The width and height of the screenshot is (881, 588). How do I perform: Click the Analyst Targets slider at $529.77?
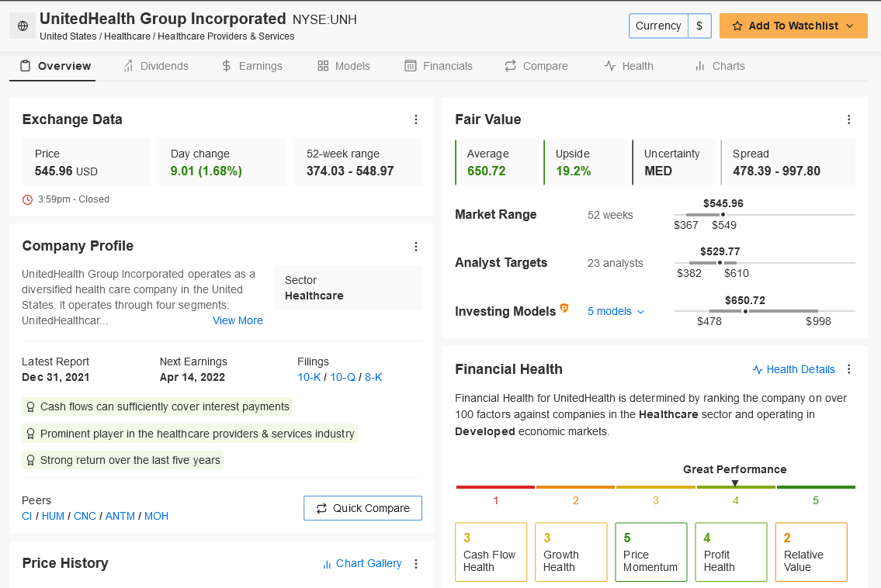pos(720,263)
